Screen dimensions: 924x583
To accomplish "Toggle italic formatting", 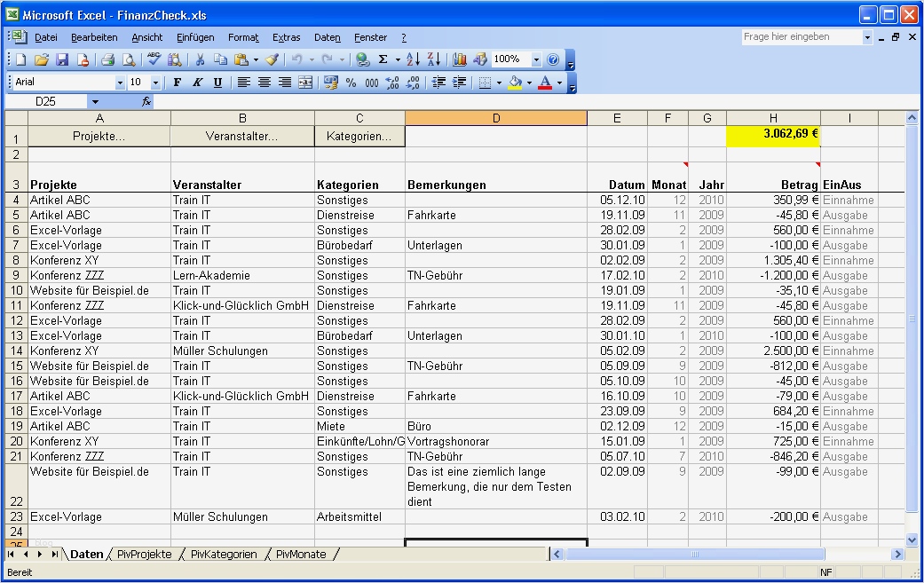I will pyautogui.click(x=197, y=83).
